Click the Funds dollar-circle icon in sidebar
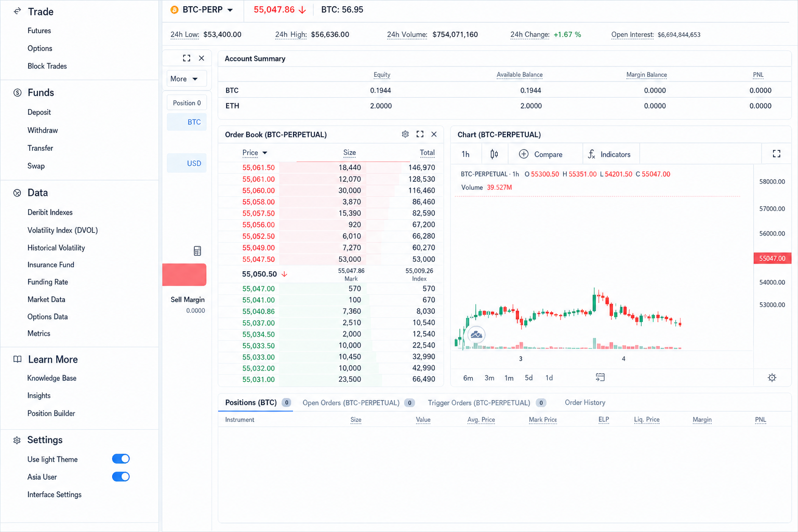Image resolution: width=798 pixels, height=532 pixels. click(17, 92)
